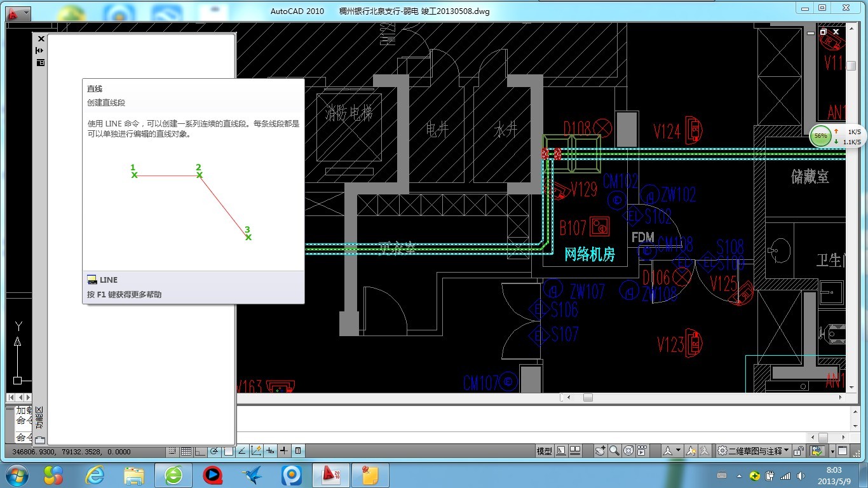The image size is (868, 488).
Task: Toggle Object snap tracking in the status bar
Action: [242, 451]
